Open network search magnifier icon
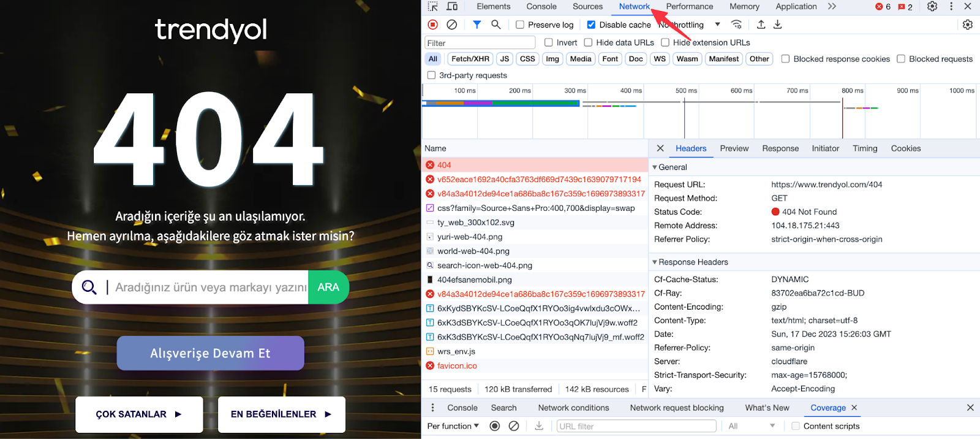The height and width of the screenshot is (439, 980). pos(496,25)
